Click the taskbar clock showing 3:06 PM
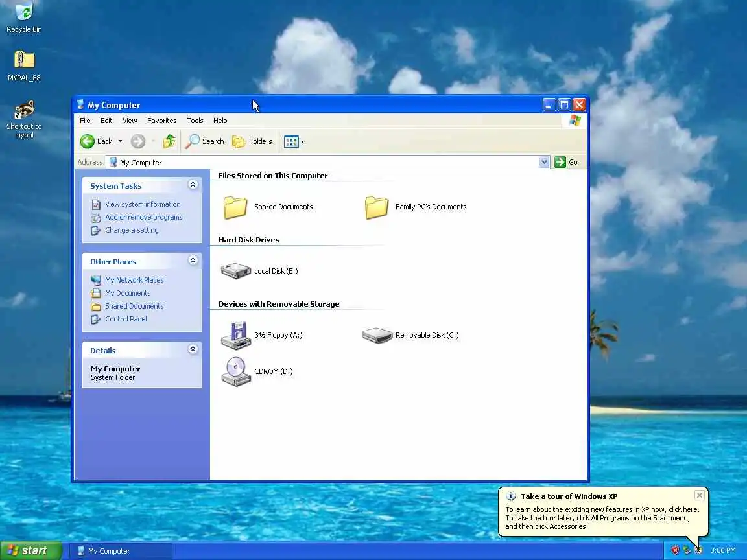The height and width of the screenshot is (560, 747). [x=723, y=550]
